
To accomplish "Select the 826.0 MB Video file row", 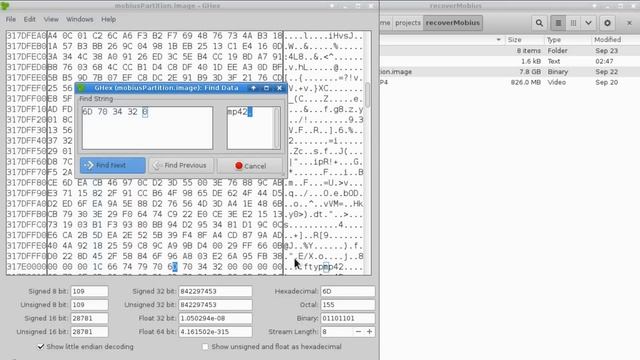I will pyautogui.click(x=510, y=82).
